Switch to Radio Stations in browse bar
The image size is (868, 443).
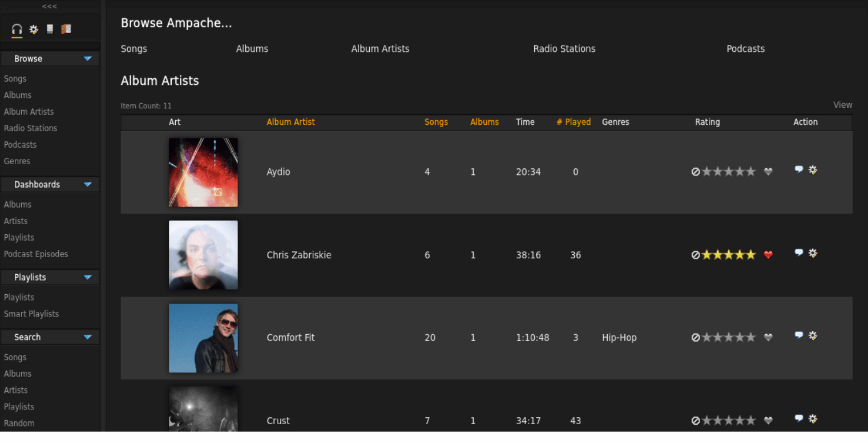click(x=564, y=49)
